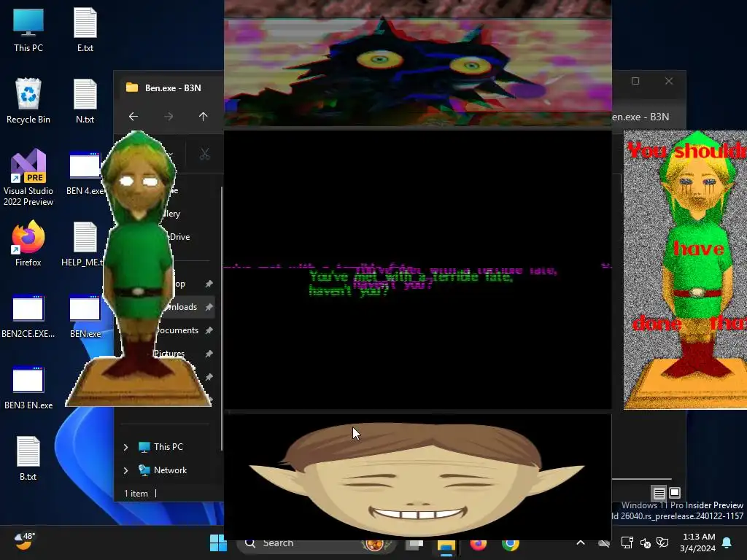Select the BEN3 EN.exe desktop icon
Viewport: 747px width, 560px height.
point(28,388)
